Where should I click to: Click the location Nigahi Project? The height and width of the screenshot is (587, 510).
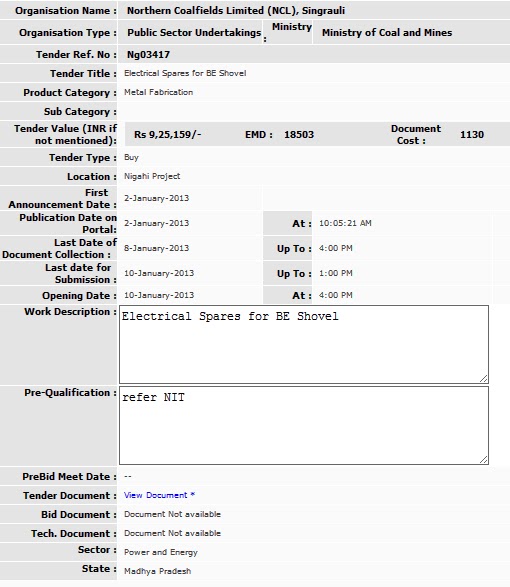click(x=152, y=176)
